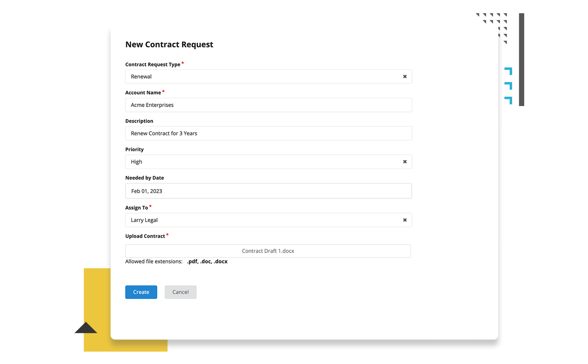
Task: Open the Needed by Date field
Action: click(268, 191)
